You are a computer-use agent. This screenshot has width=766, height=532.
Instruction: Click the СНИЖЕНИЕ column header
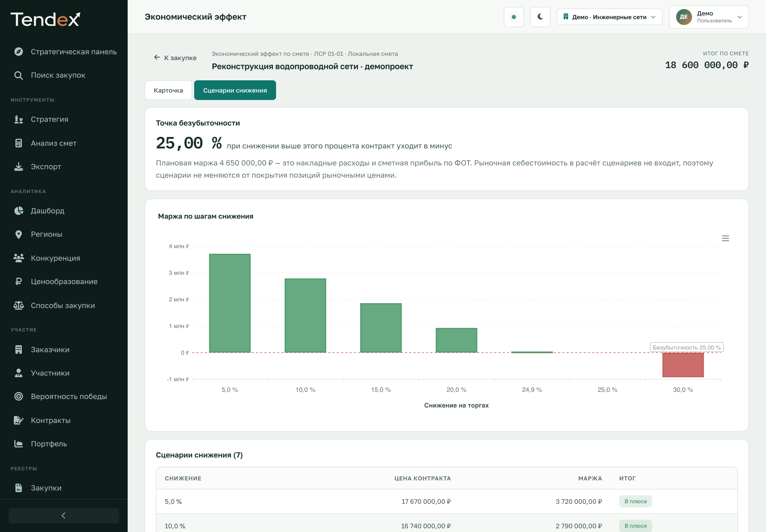tap(183, 478)
